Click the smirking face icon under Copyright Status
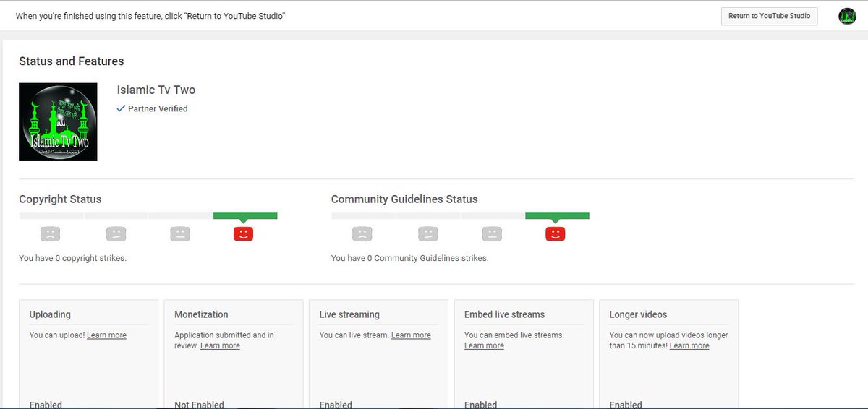Viewport: 868px width, 409px height. tap(116, 233)
